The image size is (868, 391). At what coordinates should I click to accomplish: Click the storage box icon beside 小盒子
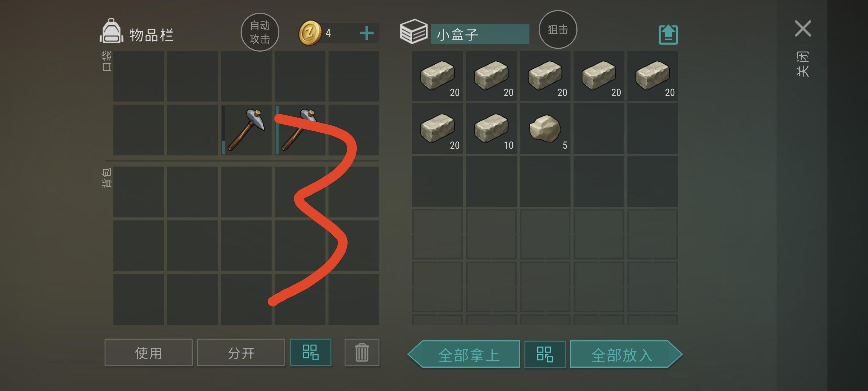point(414,31)
